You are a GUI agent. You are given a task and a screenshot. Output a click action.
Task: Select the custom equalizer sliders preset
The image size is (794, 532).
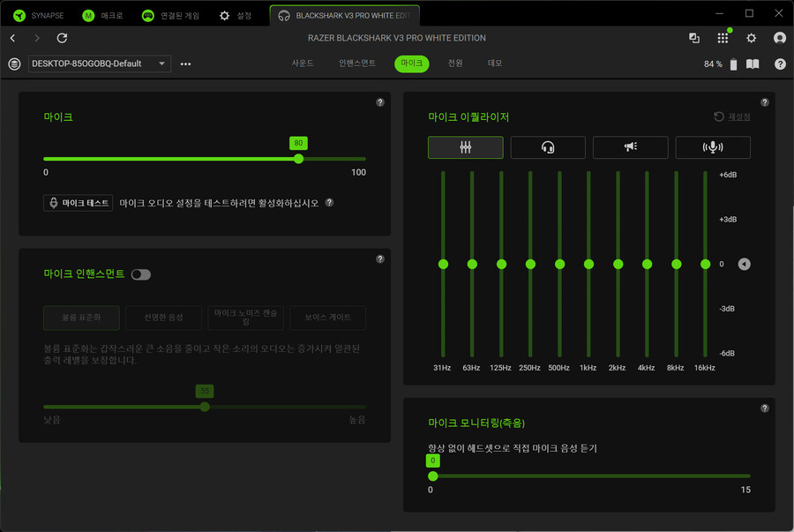click(465, 147)
